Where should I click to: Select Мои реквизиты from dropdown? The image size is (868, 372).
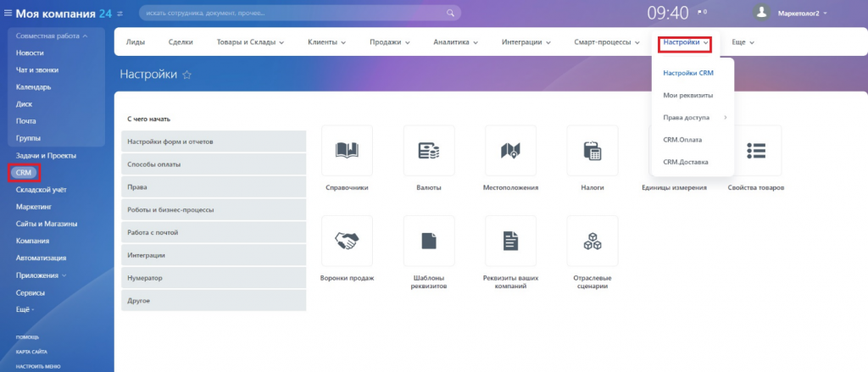pos(687,95)
